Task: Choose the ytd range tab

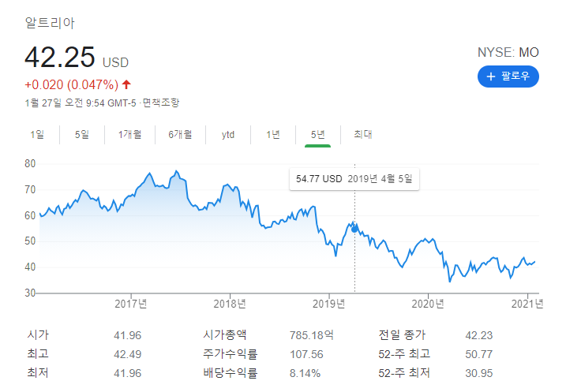Action: click(x=228, y=135)
